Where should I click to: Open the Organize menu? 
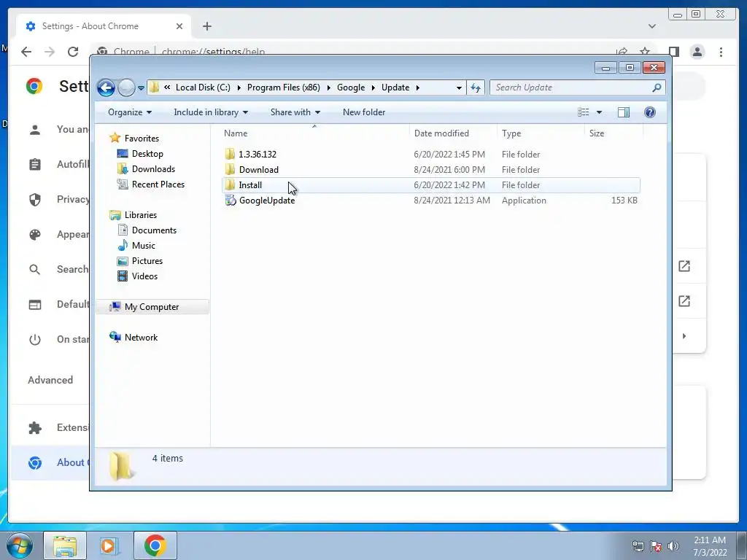(x=130, y=112)
